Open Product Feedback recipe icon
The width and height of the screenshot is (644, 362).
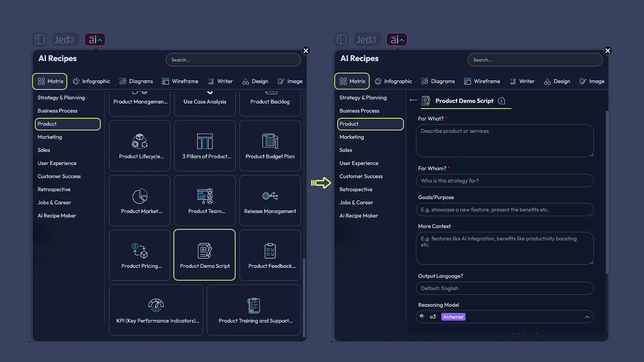pos(270,251)
